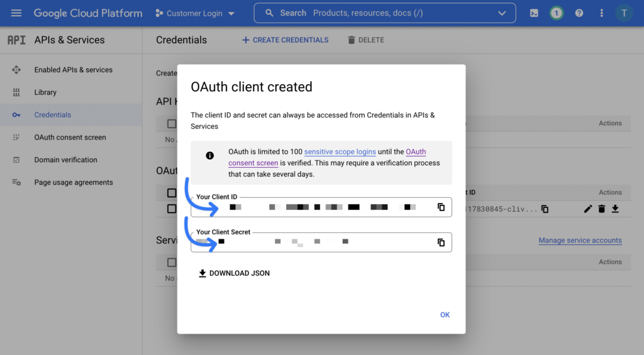Activate Cloud Shell terminal icon
644x355 pixels.
click(x=534, y=13)
